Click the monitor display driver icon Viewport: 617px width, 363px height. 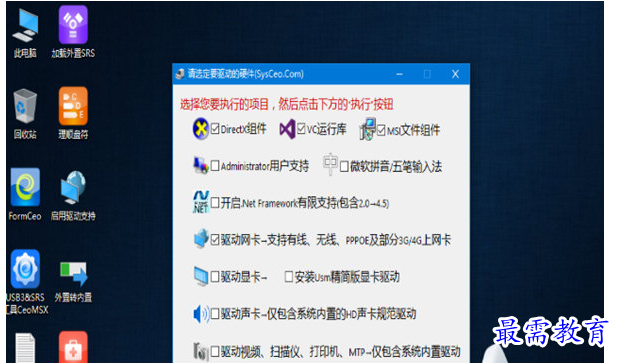[x=201, y=276]
